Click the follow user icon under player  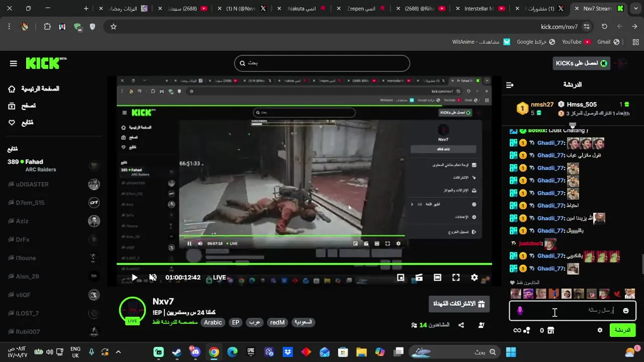pos(481,325)
